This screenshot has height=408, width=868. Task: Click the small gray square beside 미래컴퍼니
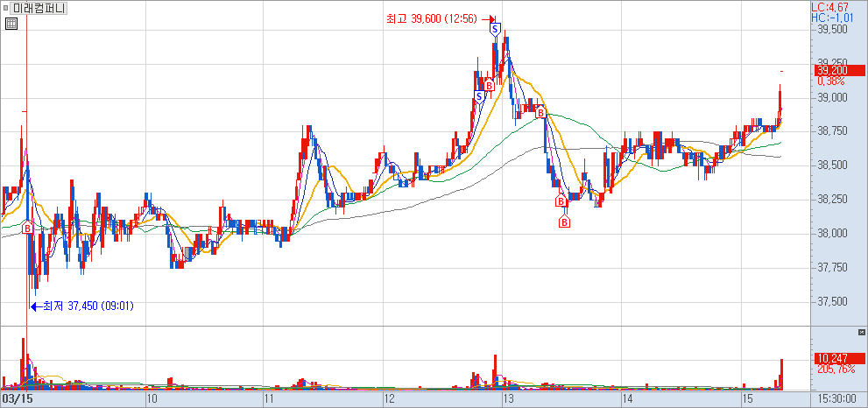coord(6,8)
